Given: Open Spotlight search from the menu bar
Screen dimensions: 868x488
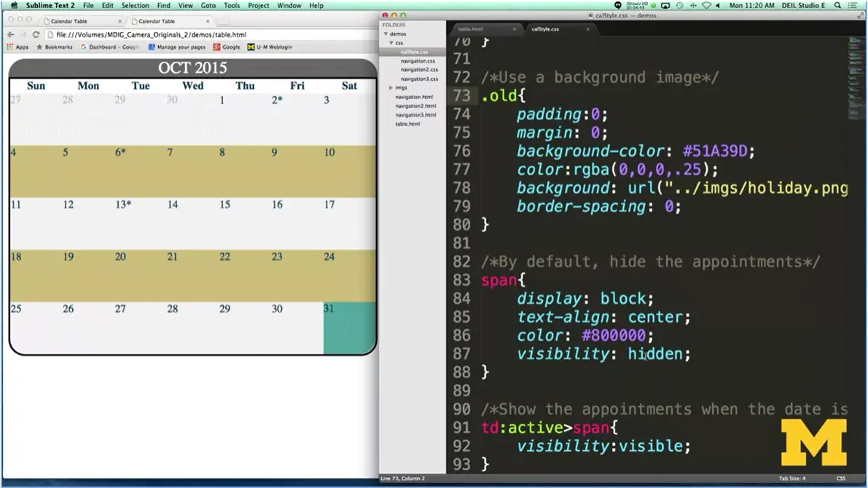Looking at the screenshot, I should click(x=838, y=5).
